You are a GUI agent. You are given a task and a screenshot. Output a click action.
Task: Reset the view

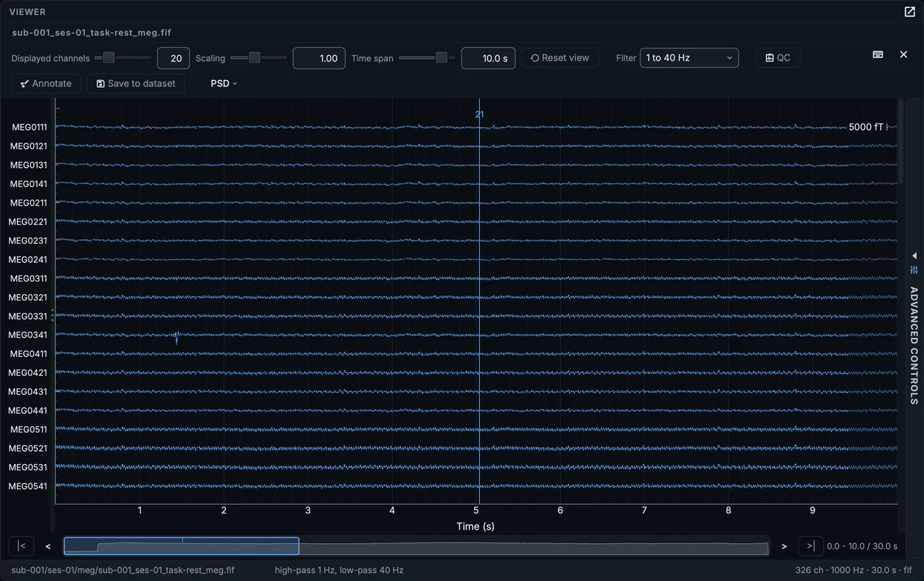[x=560, y=58]
